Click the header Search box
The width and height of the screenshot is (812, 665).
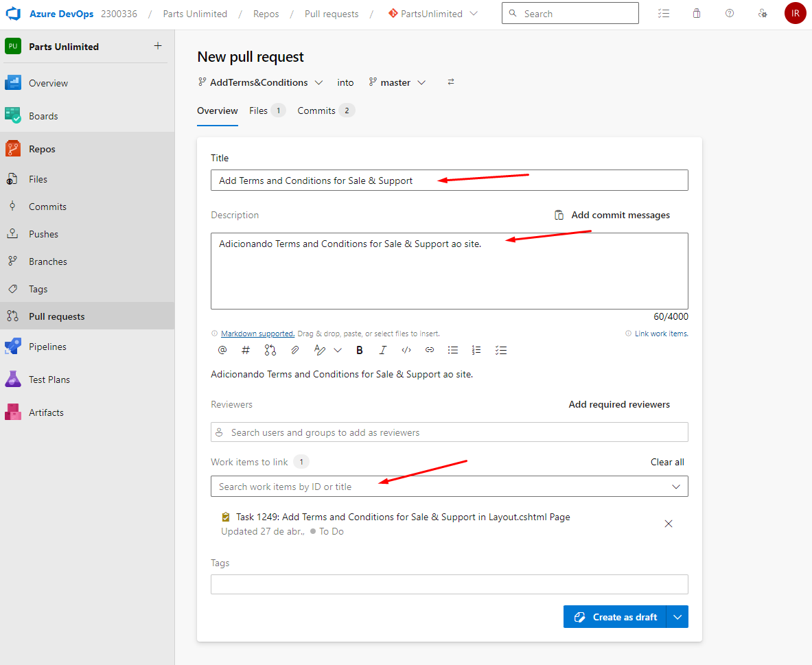point(570,14)
